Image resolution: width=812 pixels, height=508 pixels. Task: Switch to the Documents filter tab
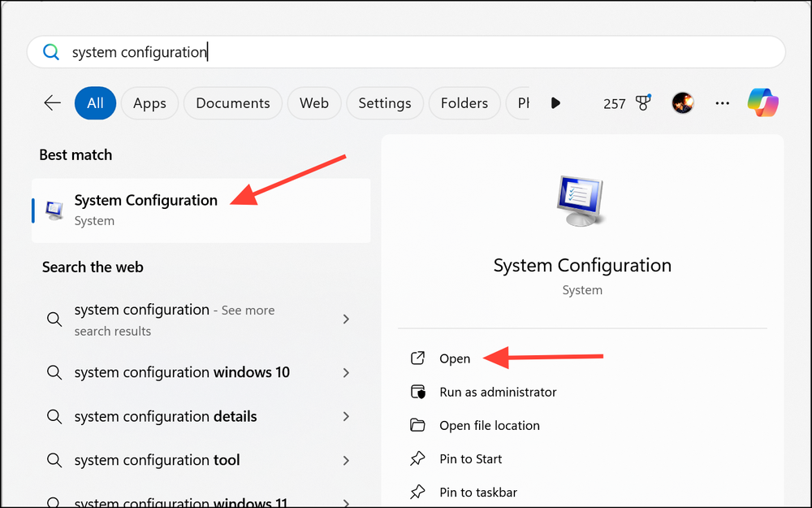tap(232, 102)
